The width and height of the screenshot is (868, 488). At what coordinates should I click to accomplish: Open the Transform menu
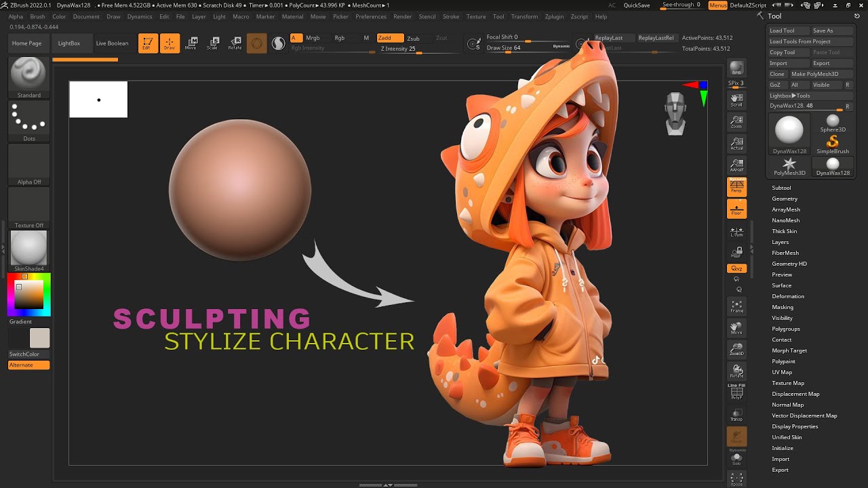[524, 16]
